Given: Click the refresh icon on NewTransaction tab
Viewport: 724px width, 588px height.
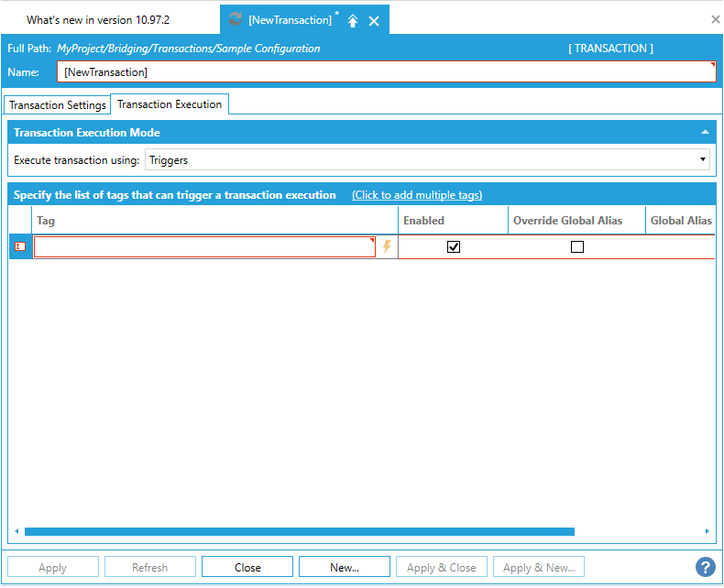Looking at the screenshot, I should tap(236, 20).
